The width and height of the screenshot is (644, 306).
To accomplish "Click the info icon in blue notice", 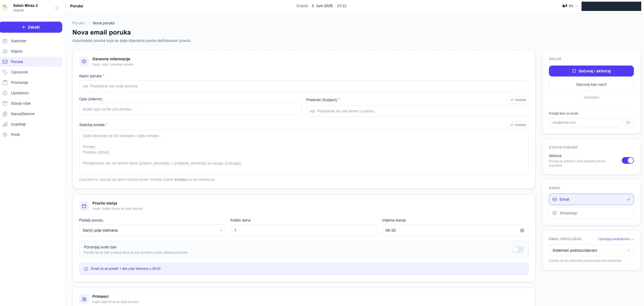I will 86,269.
